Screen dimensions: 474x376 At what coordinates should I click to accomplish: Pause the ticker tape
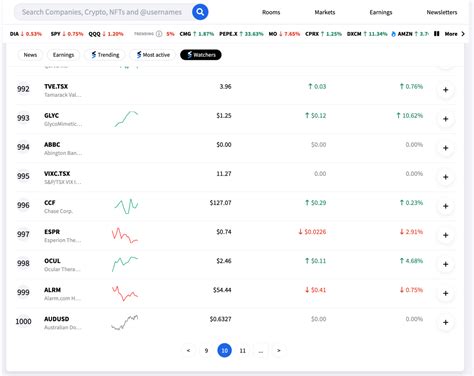[436, 34]
